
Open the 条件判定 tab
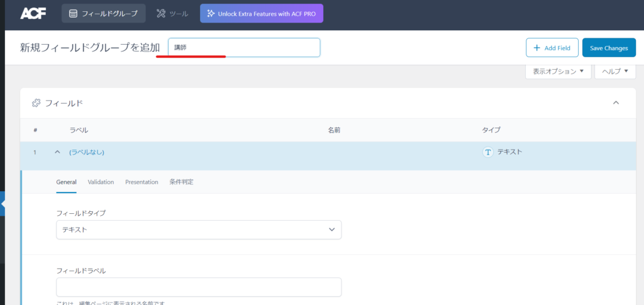(181, 182)
